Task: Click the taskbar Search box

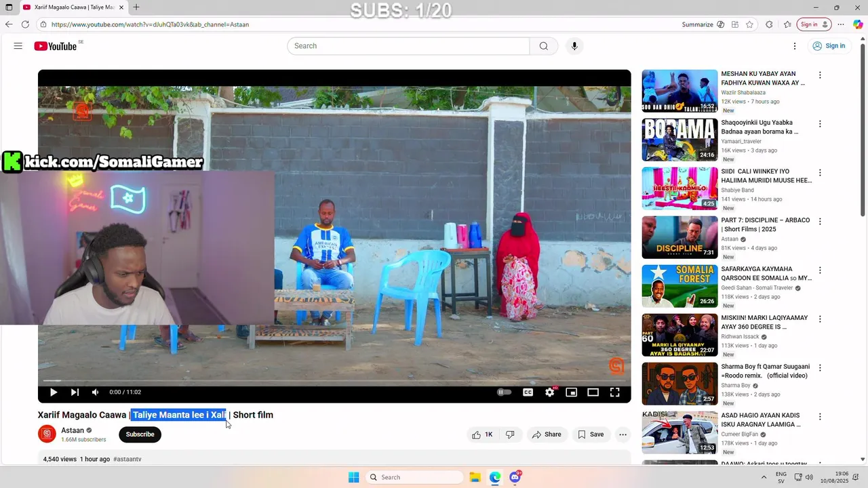Action: [415, 477]
